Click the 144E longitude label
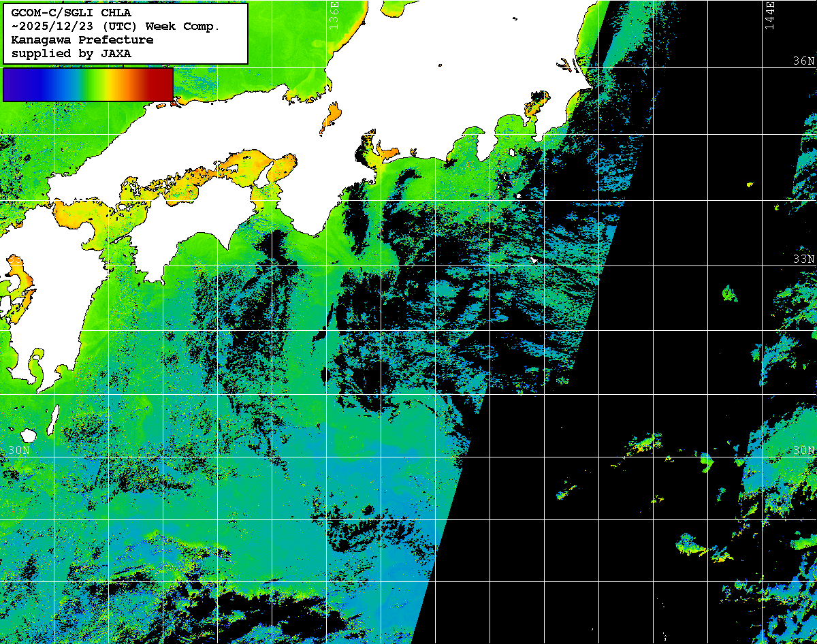The image size is (817, 644). click(x=769, y=15)
